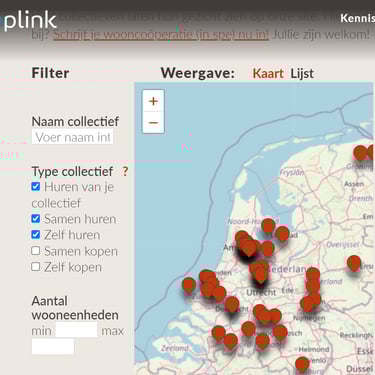Screen dimensions: 375x375
Task: Uncheck the Zelf huren checkbox
Action: coord(36,234)
